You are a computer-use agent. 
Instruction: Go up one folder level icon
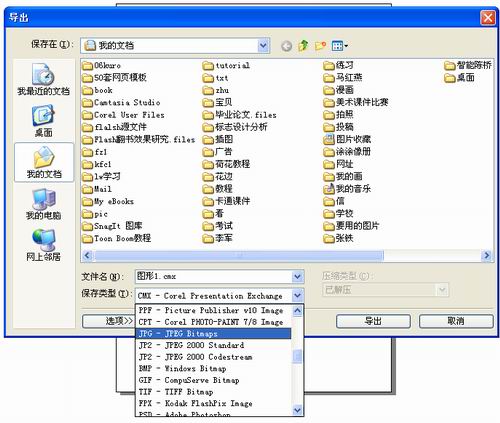303,45
